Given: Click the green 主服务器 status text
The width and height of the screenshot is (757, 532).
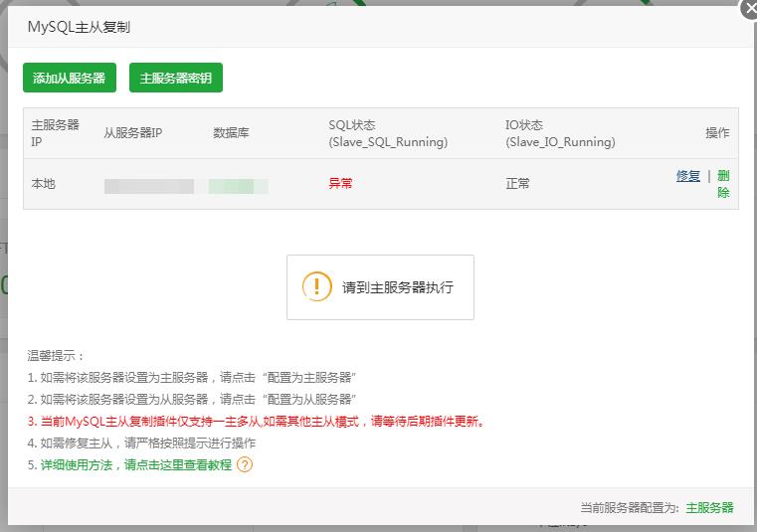Looking at the screenshot, I should click(709, 507).
